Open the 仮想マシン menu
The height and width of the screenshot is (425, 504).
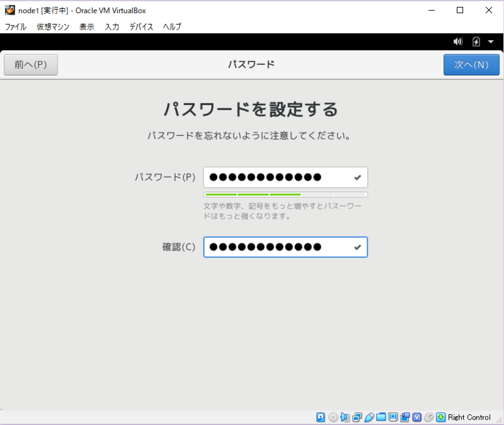pos(53,26)
